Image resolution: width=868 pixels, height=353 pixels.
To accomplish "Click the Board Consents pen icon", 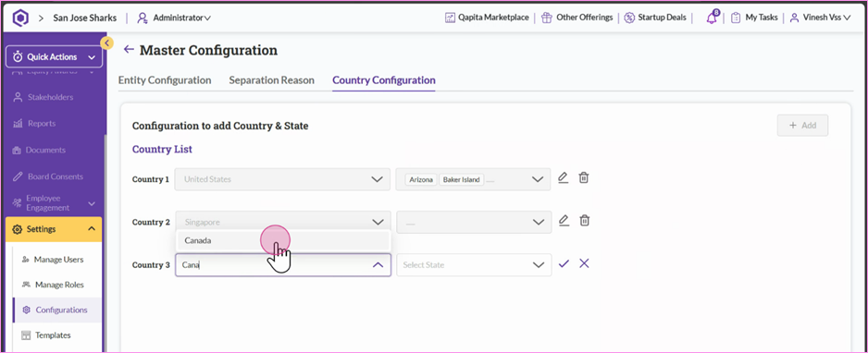I will [x=18, y=176].
